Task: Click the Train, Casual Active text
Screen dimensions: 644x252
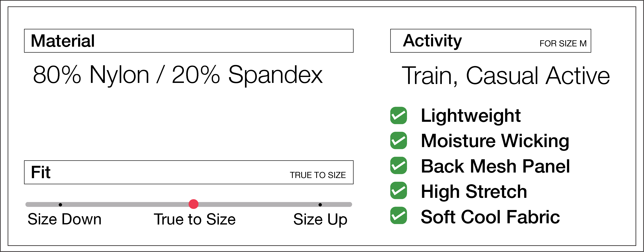Action: (x=506, y=76)
